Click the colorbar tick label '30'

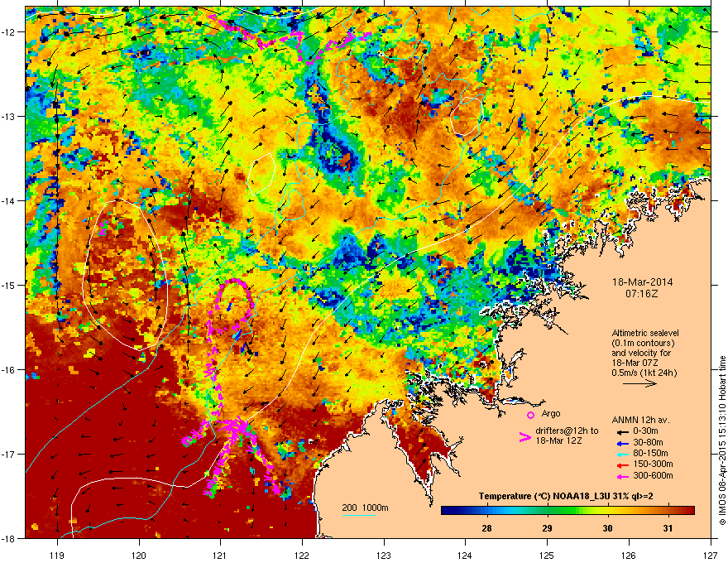coord(607,528)
